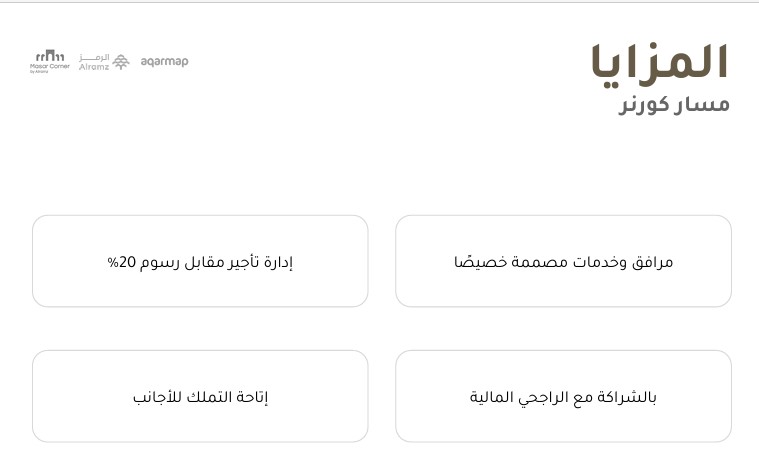Click the Alramz tree emblem icon

point(120,62)
